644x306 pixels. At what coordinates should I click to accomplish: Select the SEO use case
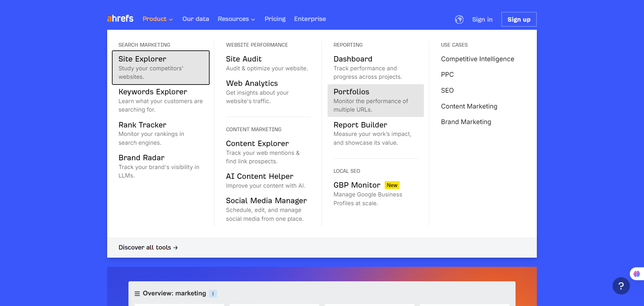(447, 91)
